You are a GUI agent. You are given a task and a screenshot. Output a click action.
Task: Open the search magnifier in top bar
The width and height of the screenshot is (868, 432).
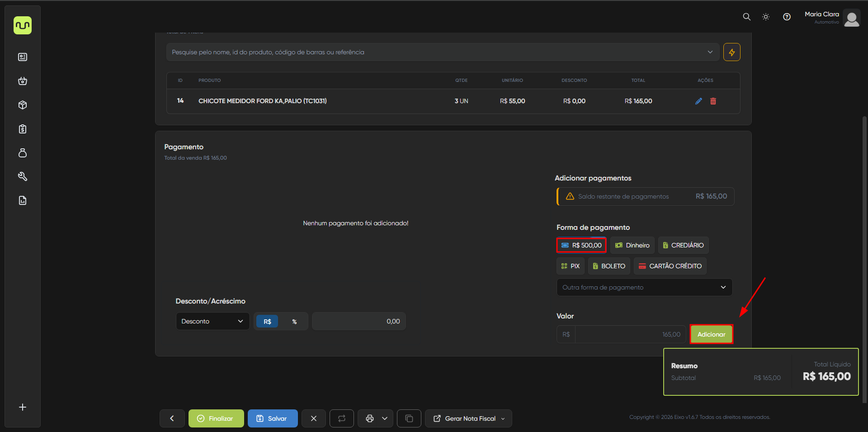point(746,17)
